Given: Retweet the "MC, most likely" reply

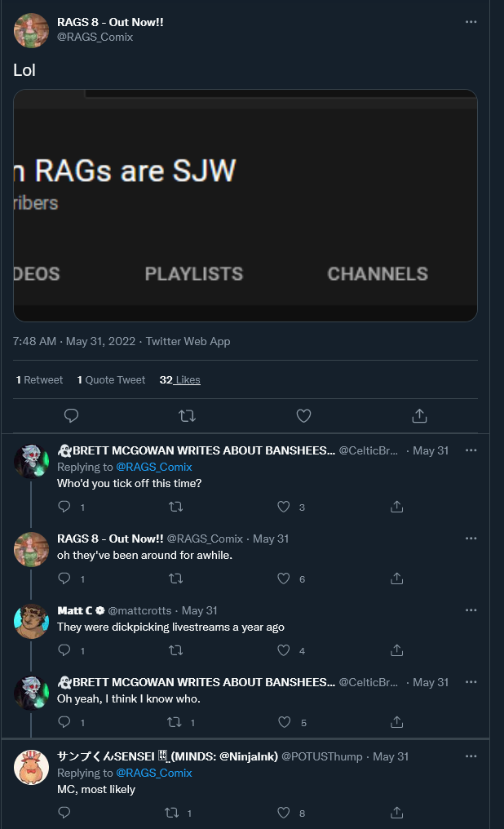Looking at the screenshot, I should coord(172,812).
